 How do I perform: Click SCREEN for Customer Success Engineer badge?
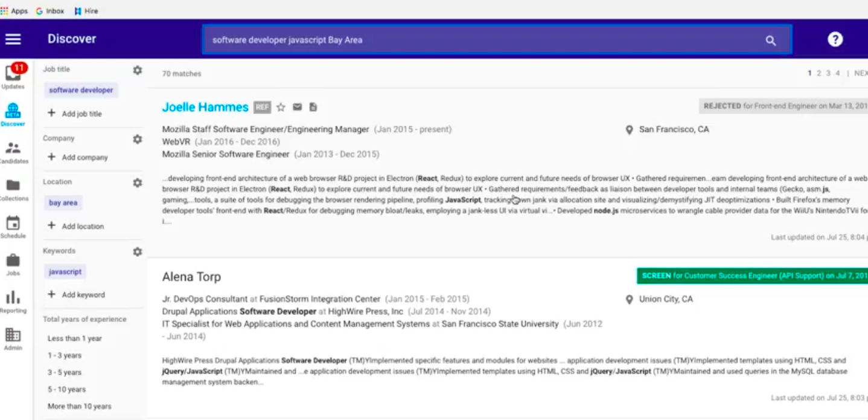point(752,276)
